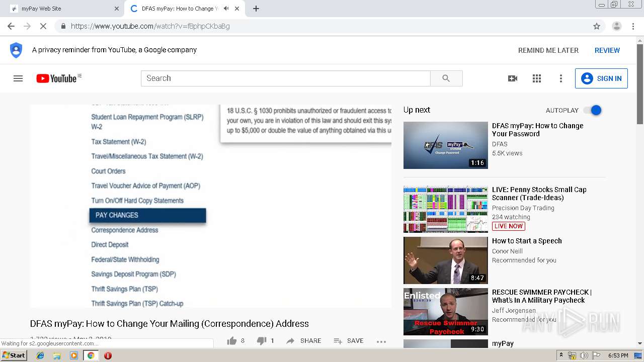Close the myPay Web Site tab
Viewport: 644px width, 362px height.
[x=117, y=9]
